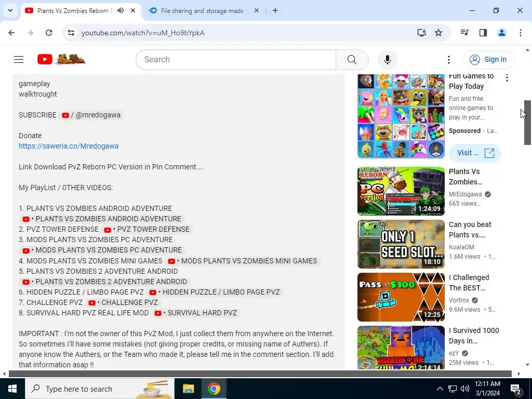The height and width of the screenshot is (399, 532).
Task: Click the 'I Challenged The BEST...' video title
Action: [469, 283]
